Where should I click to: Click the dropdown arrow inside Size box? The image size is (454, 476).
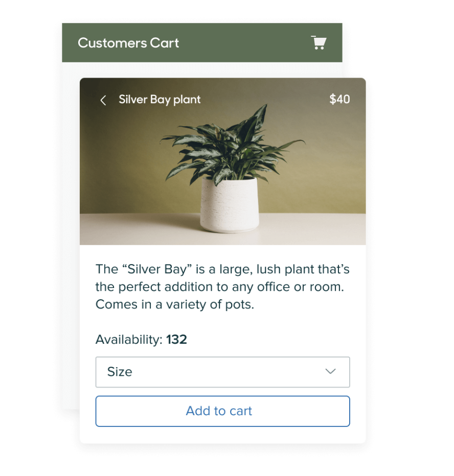tap(331, 372)
